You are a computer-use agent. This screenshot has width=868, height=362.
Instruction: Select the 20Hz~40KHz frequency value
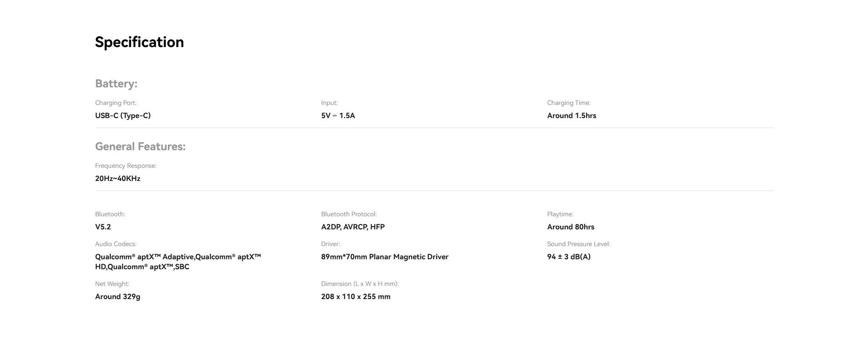[118, 179]
